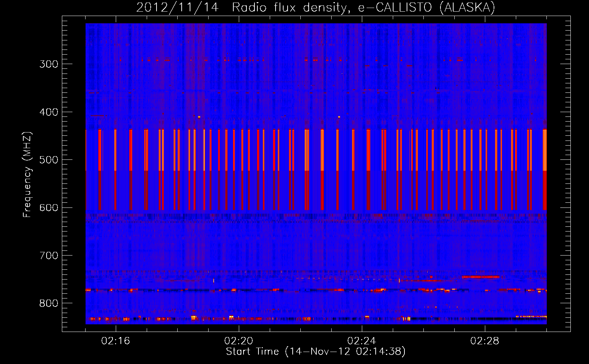This screenshot has width=589, height=364.
Task: Select the 300 frequency tick label
Action: point(49,64)
